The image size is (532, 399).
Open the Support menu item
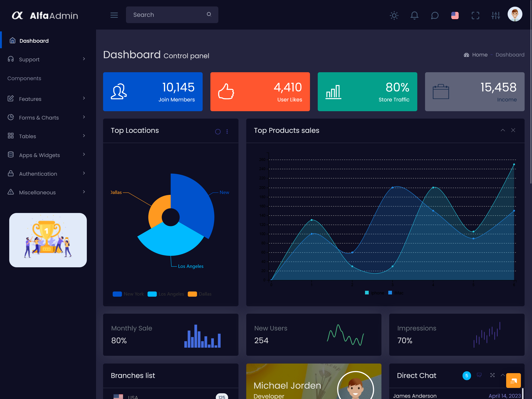tap(48, 59)
